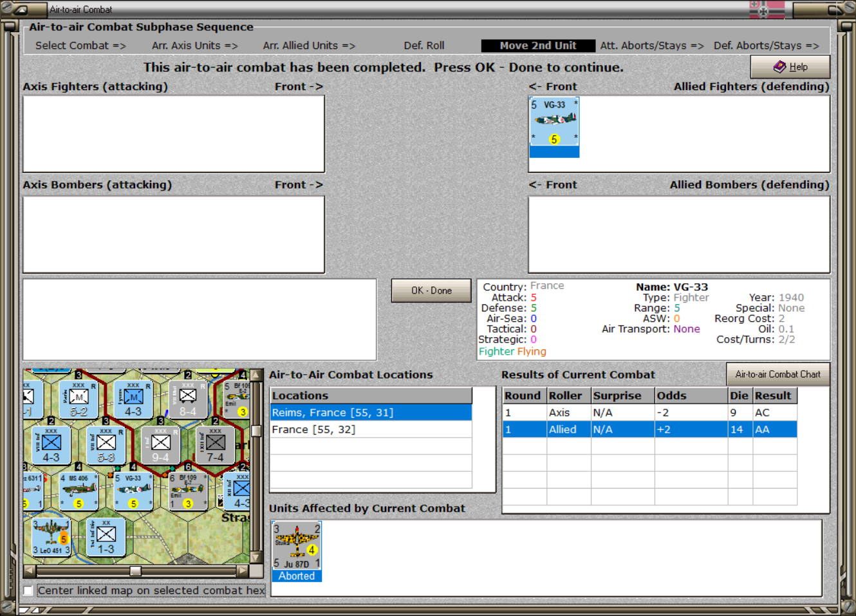Screen dimensions: 856x616
Task: Go to Arr. Axis Units subphase
Action: coord(195,46)
